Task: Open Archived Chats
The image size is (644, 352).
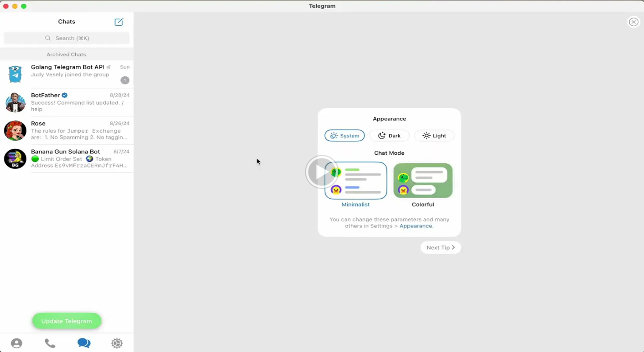Action: tap(66, 54)
